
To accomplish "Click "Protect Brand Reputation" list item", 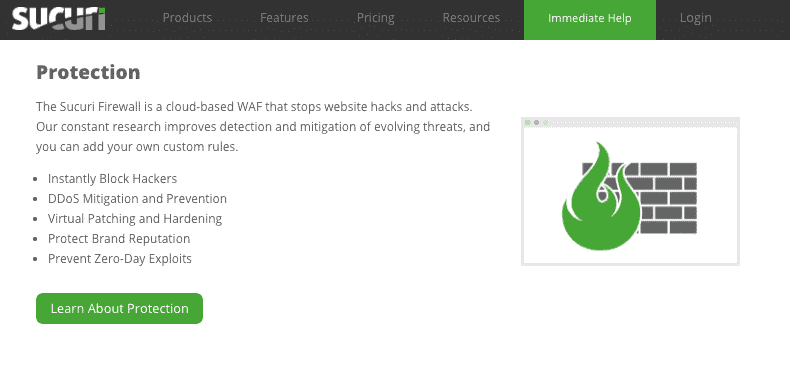I will click(x=119, y=238).
